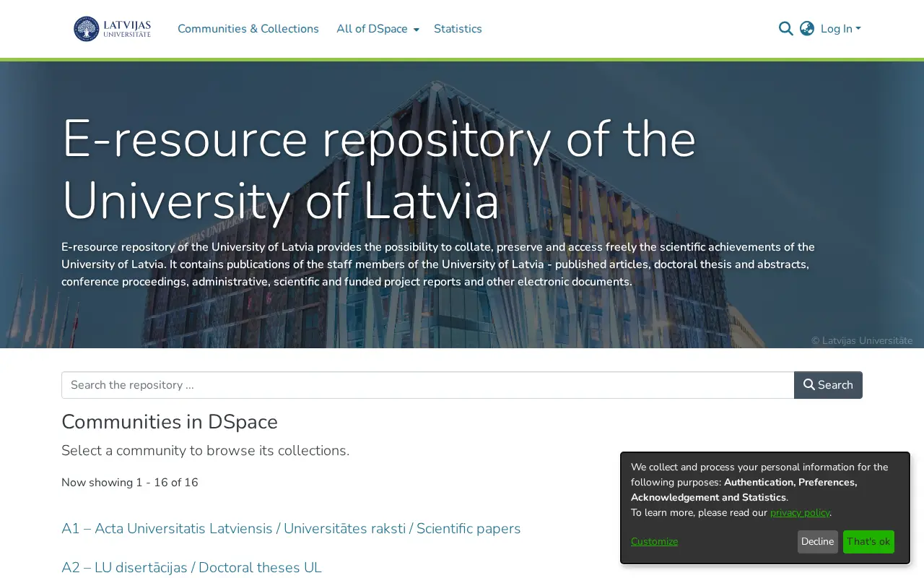Click Customize in the cookie notice
Viewport: 924px width, 578px height.
(654, 542)
